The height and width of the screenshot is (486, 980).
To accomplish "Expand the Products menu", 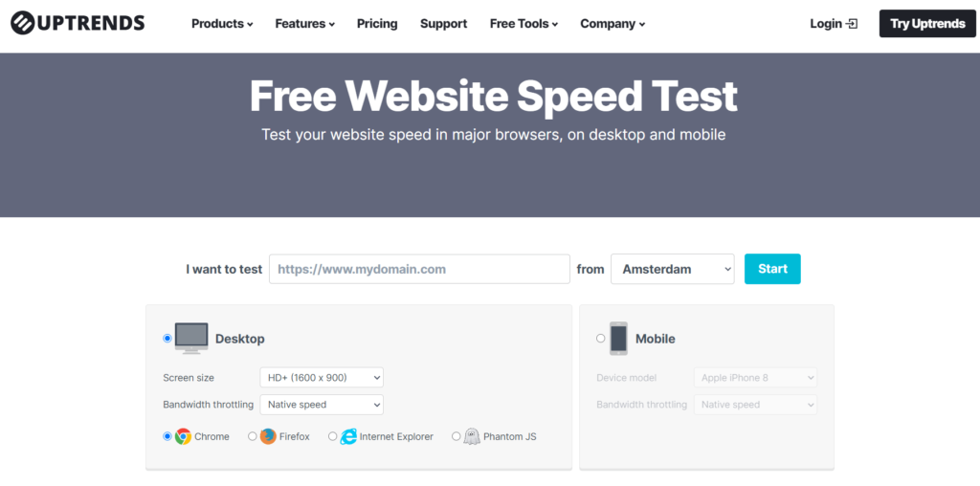I will [x=222, y=24].
